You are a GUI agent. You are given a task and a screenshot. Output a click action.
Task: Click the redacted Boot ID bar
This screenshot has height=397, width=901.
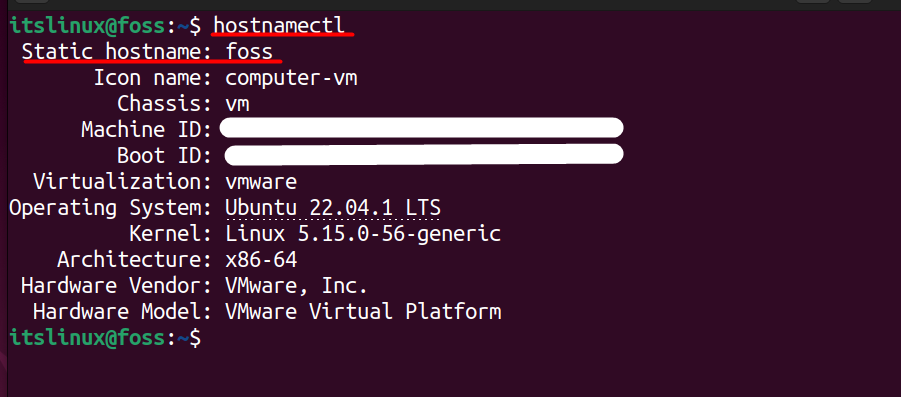click(423, 154)
